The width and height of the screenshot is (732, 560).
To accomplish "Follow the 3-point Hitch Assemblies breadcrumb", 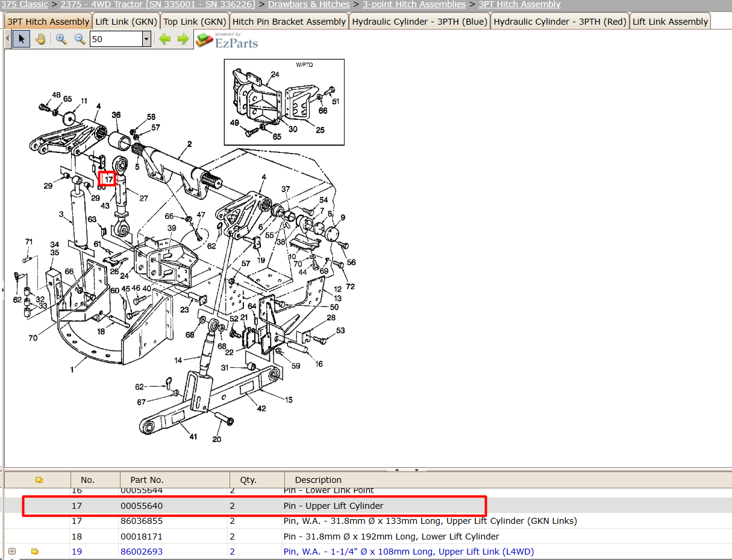I will point(414,4).
